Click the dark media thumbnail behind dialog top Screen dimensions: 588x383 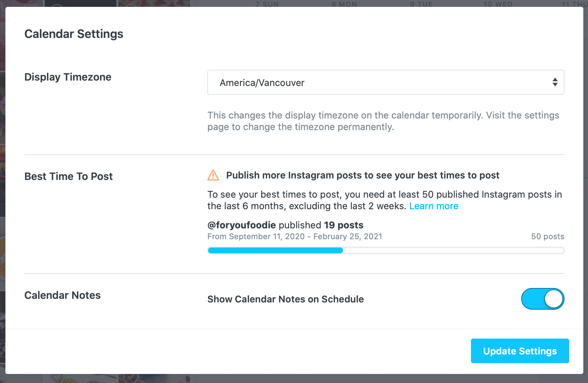80,3
